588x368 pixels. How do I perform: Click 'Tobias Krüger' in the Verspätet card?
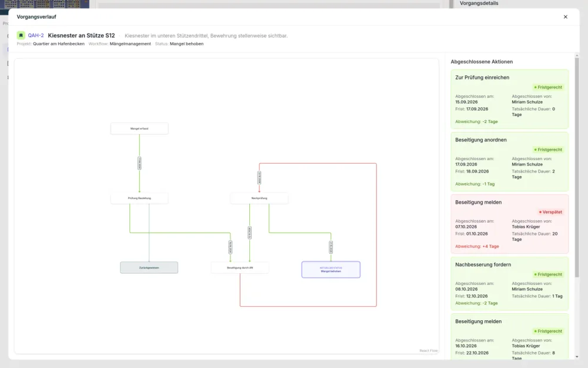point(526,227)
